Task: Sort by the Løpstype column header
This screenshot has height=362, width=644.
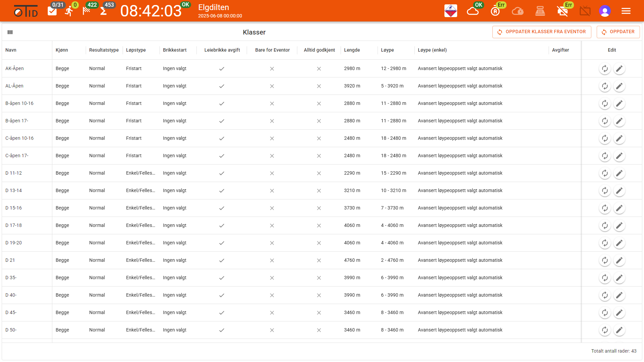Action: click(136, 50)
